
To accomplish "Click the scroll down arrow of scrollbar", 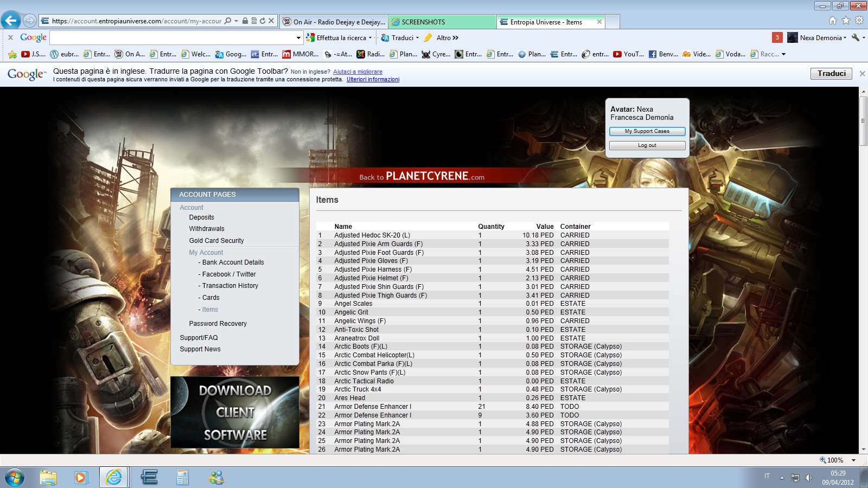I will (863, 450).
